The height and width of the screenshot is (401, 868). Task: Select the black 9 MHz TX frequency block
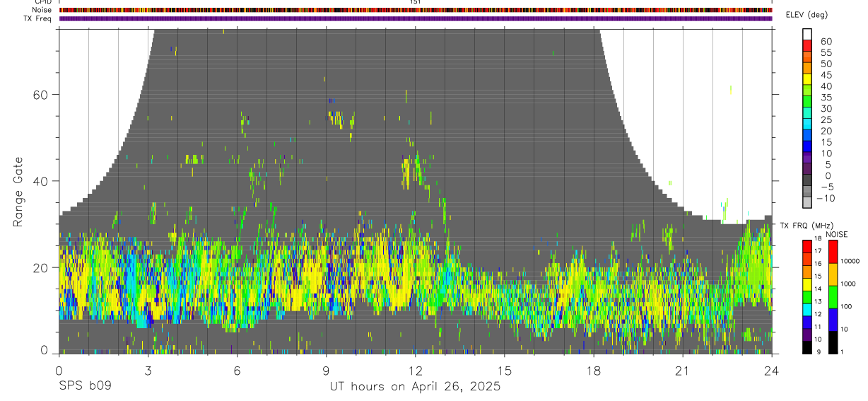(x=807, y=347)
